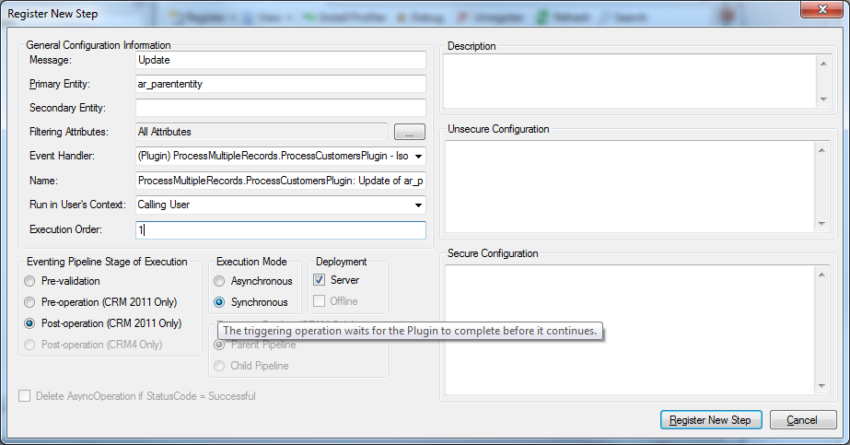Click the Message input field

(280, 60)
